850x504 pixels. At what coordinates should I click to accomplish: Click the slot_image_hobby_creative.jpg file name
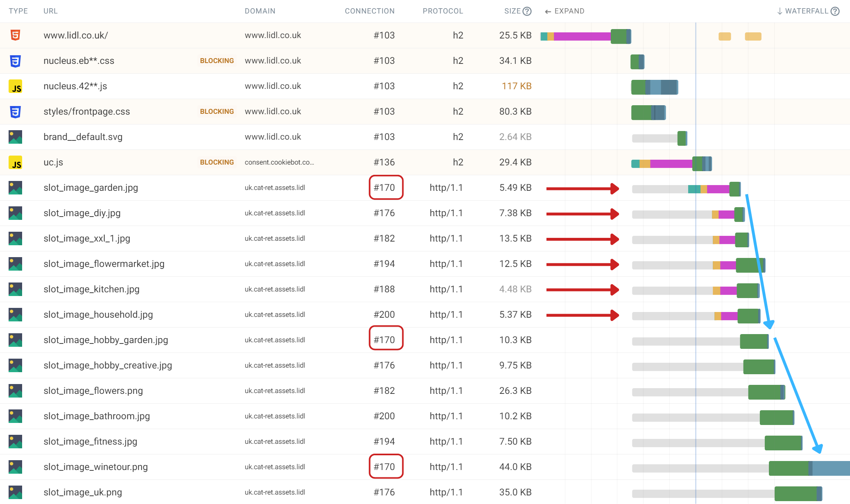(108, 365)
